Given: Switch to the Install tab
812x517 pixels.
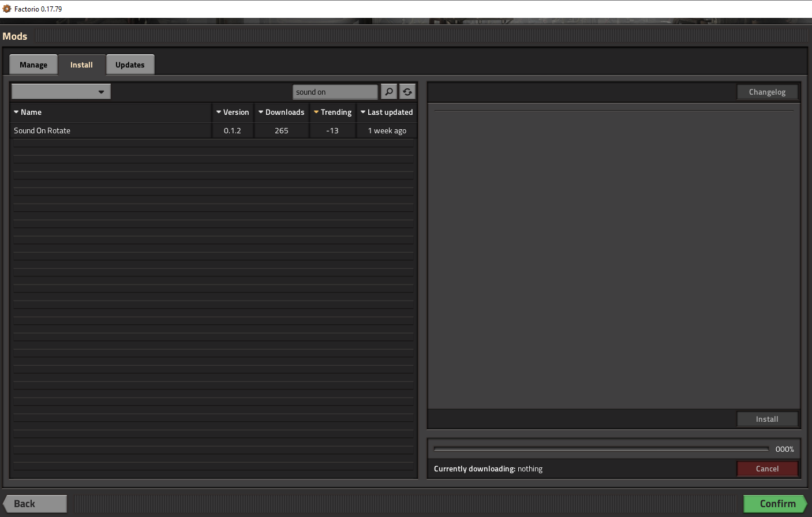Looking at the screenshot, I should [x=81, y=65].
